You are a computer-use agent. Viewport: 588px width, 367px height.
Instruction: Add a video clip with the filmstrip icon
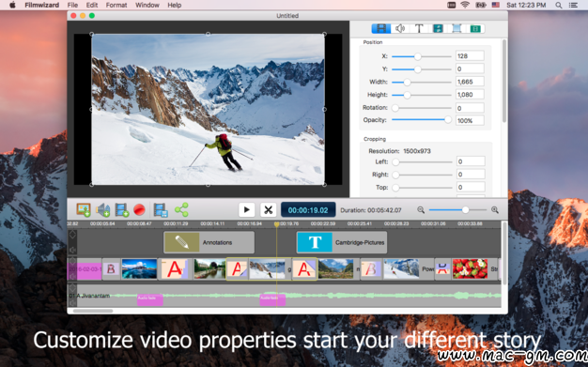[x=122, y=209]
